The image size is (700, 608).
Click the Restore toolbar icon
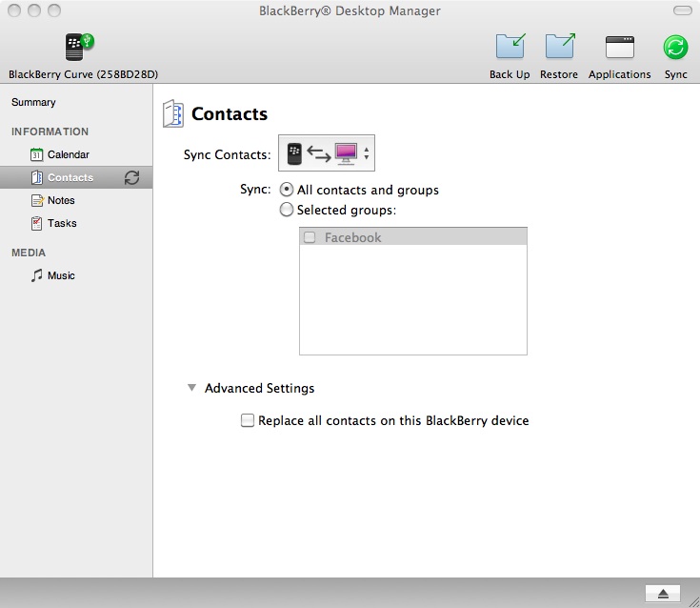click(559, 47)
